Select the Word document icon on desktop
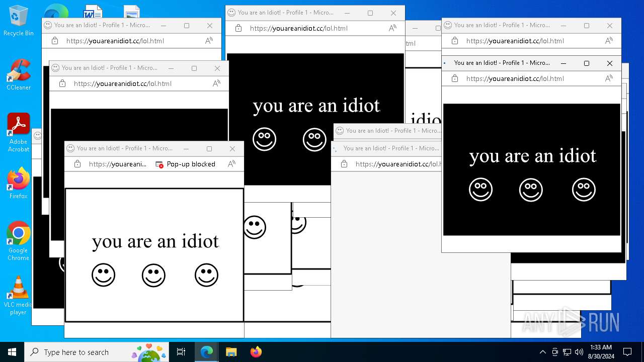 pos(93,12)
